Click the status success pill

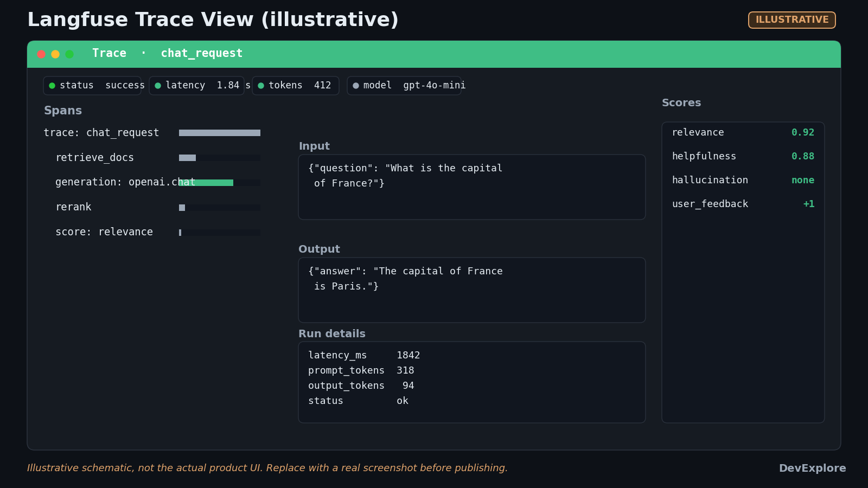pyautogui.click(x=92, y=86)
